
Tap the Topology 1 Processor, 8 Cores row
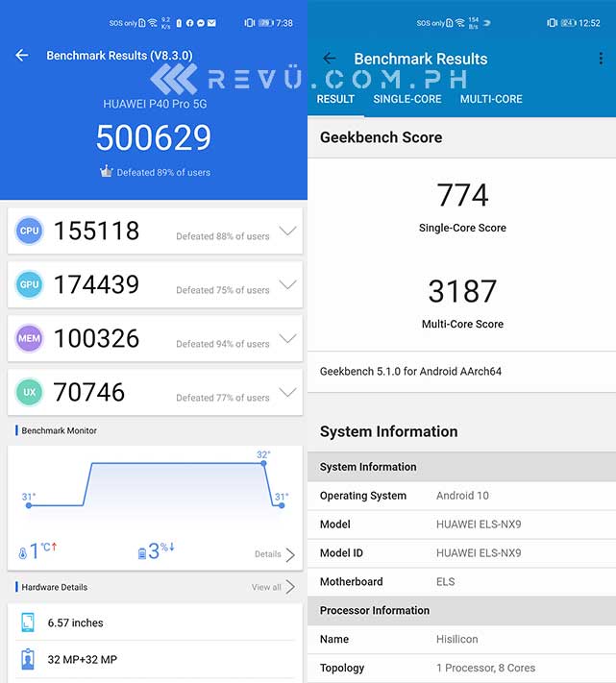pos(462,669)
